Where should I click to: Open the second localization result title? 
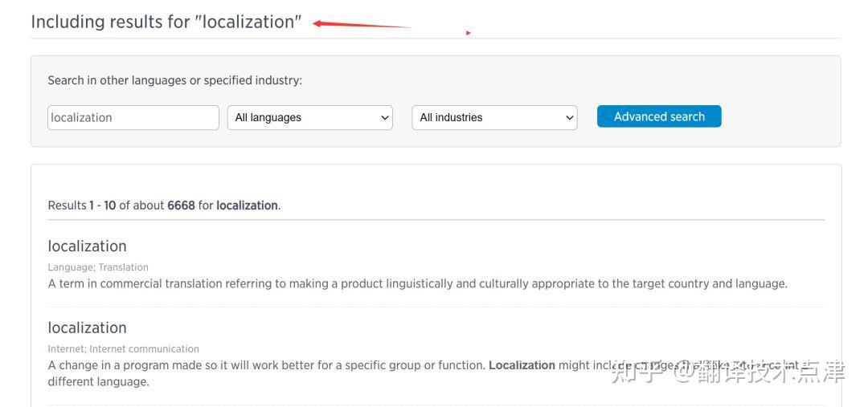(87, 328)
